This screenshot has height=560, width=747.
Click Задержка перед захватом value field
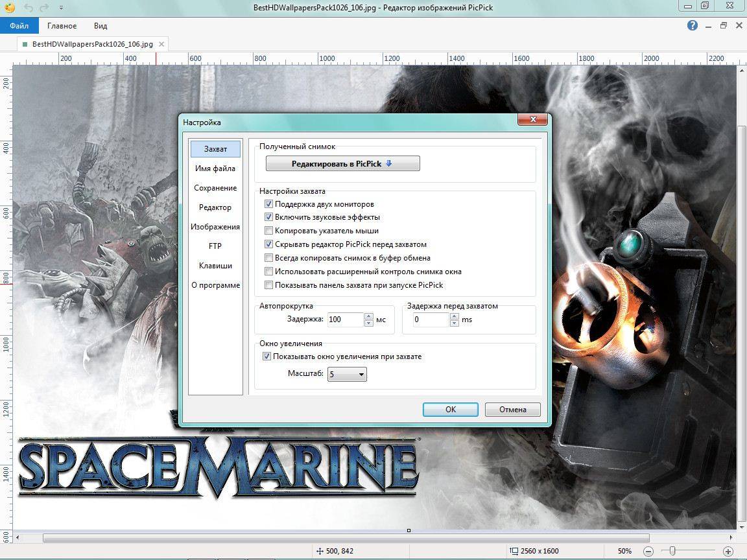tap(431, 320)
